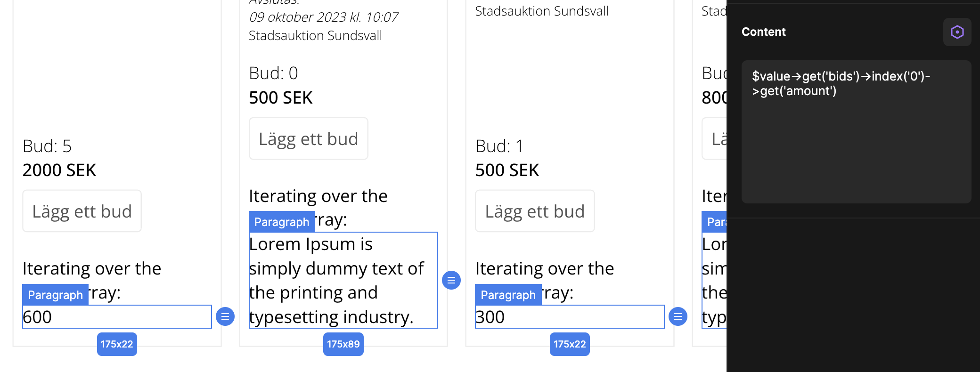980x372 pixels.
Task: Click the purple hexagon dynamic data icon
Action: pyautogui.click(x=957, y=32)
